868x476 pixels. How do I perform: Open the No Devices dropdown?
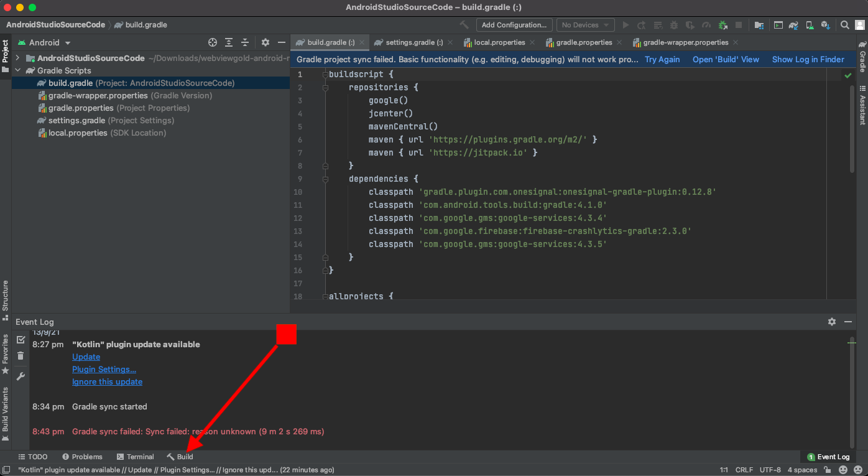pos(585,25)
